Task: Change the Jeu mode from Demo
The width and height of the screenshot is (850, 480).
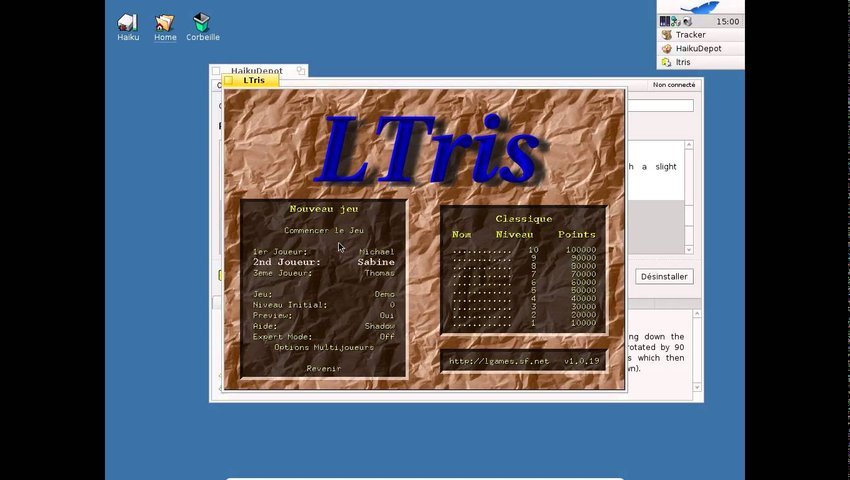Action: [324, 294]
